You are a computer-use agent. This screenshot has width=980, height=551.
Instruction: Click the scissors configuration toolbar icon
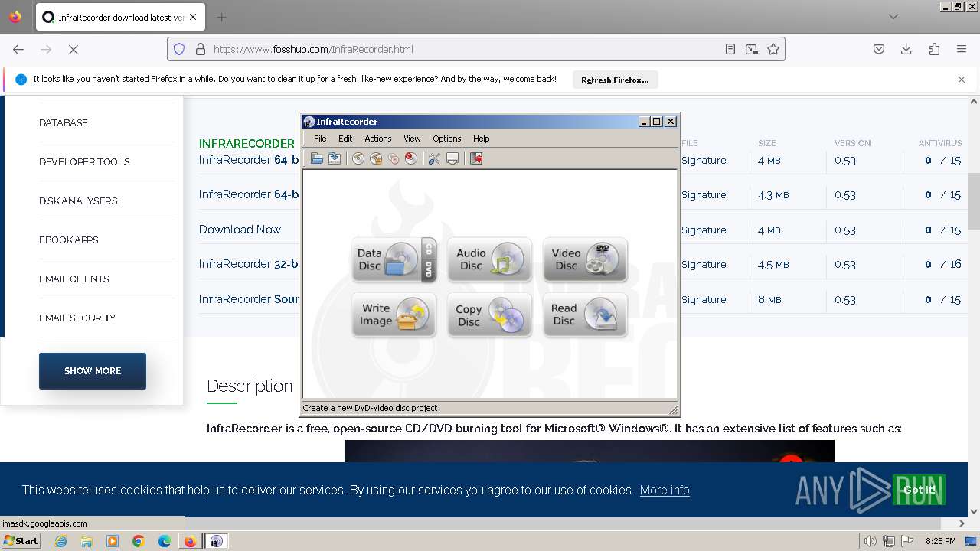point(434,158)
